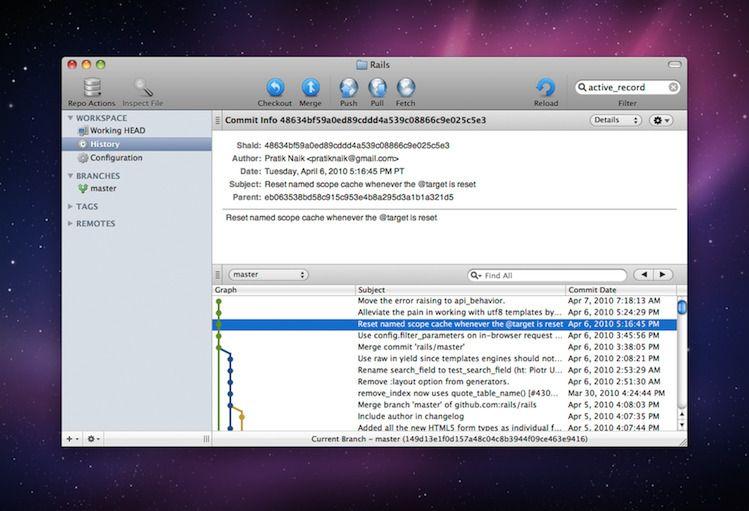Screen dimensions: 749x511
Task: Push commits with the Push icon
Action: coord(349,88)
